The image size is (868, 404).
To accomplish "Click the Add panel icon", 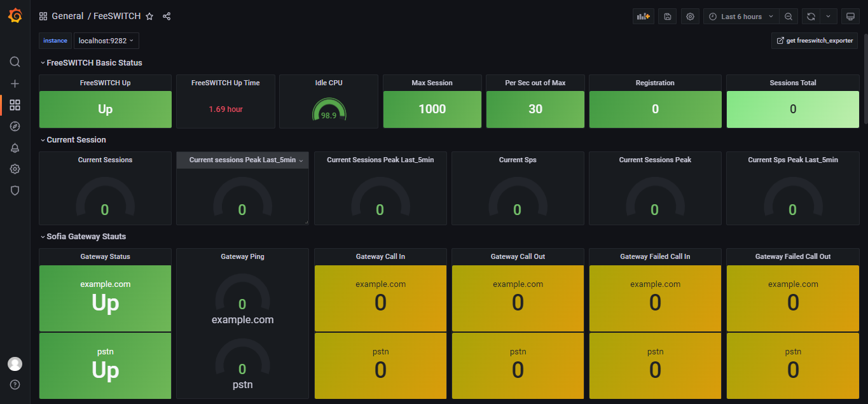I will (x=644, y=17).
